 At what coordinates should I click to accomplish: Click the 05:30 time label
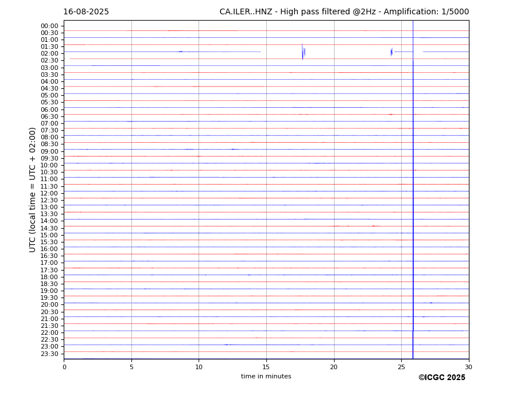point(49,103)
